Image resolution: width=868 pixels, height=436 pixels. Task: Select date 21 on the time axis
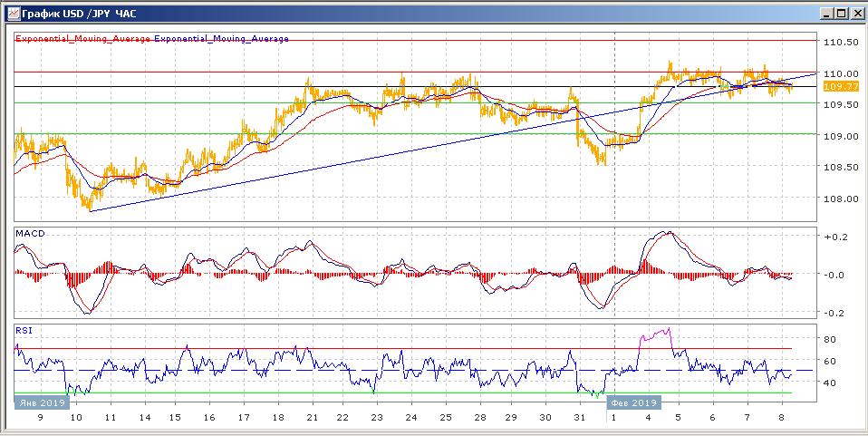click(x=313, y=418)
